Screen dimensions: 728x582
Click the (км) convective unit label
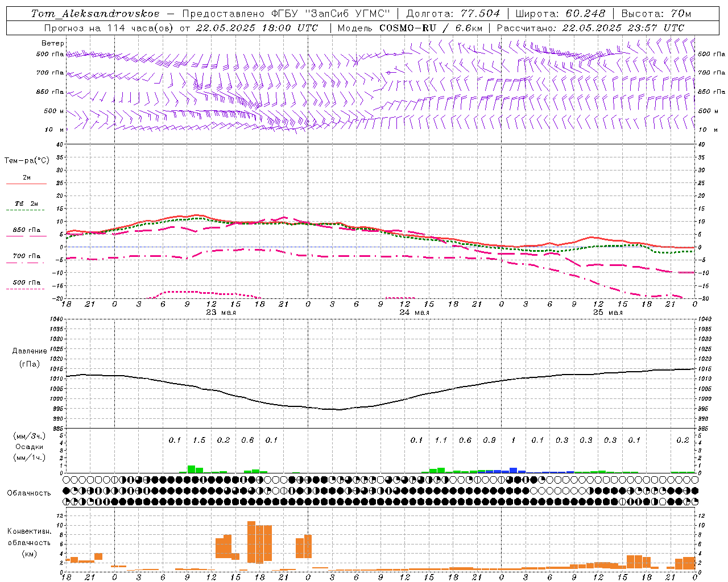click(x=29, y=554)
